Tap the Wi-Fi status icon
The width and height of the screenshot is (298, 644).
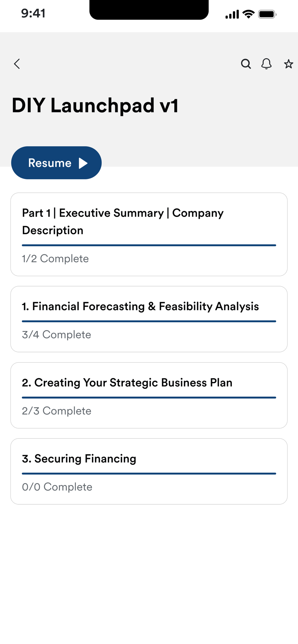[x=248, y=14]
